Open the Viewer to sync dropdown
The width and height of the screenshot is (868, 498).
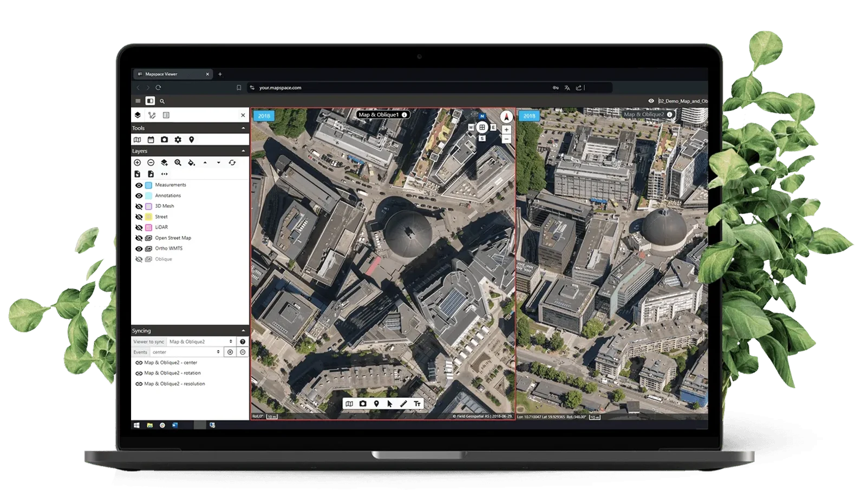click(x=201, y=342)
